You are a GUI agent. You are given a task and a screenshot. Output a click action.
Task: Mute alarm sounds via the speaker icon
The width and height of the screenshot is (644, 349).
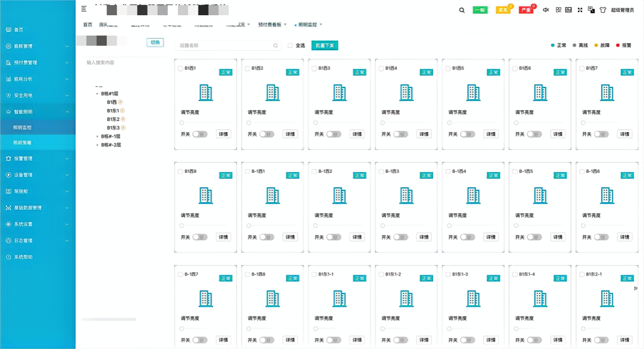tap(547, 9)
